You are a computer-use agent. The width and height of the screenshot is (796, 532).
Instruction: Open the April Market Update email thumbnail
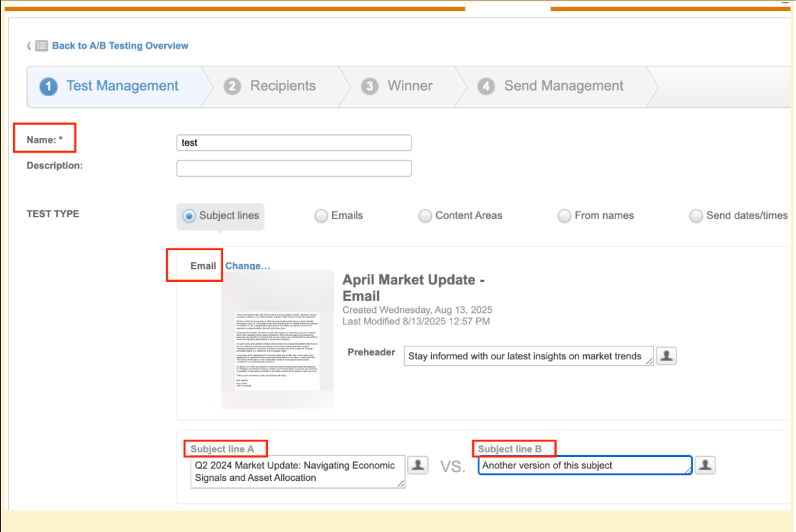tap(278, 339)
